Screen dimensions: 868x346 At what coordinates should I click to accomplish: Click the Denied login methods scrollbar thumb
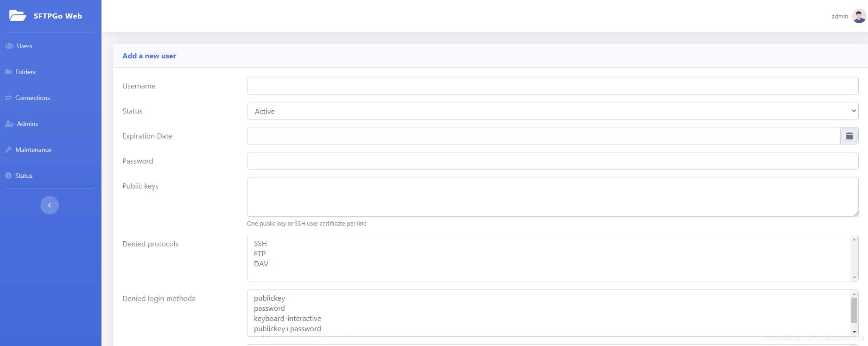pyautogui.click(x=854, y=310)
